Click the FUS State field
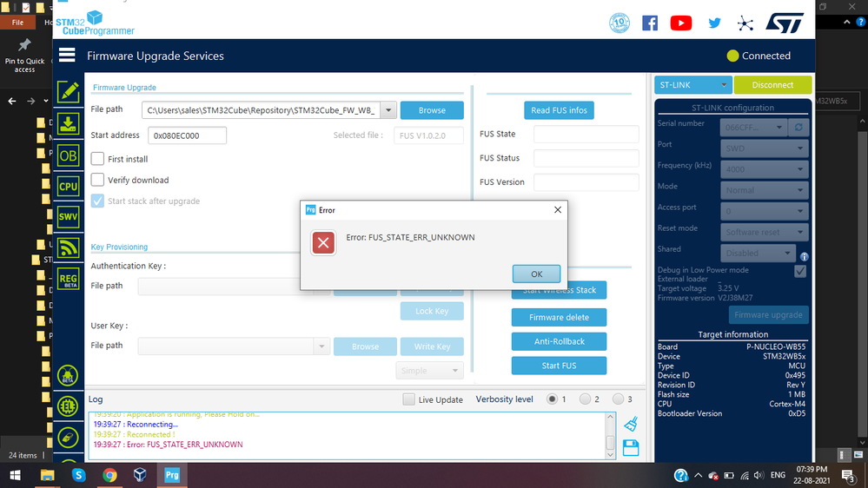Screen dimensions: 868x488 (586, 134)
